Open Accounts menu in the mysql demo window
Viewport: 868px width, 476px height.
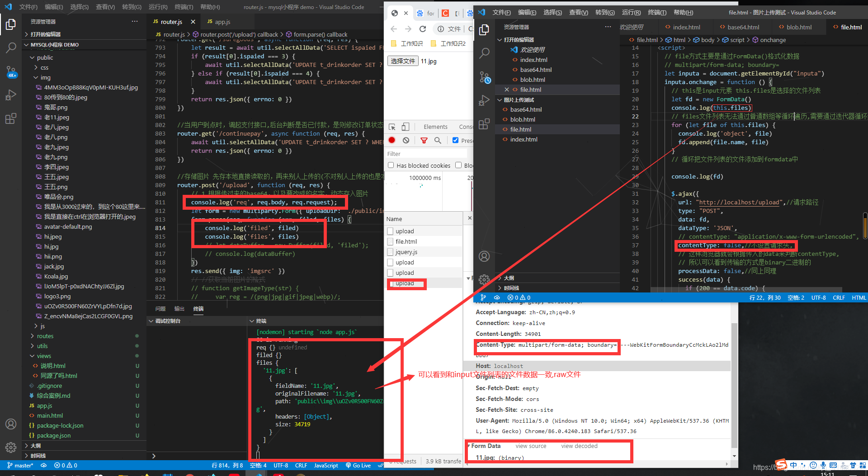point(11,424)
